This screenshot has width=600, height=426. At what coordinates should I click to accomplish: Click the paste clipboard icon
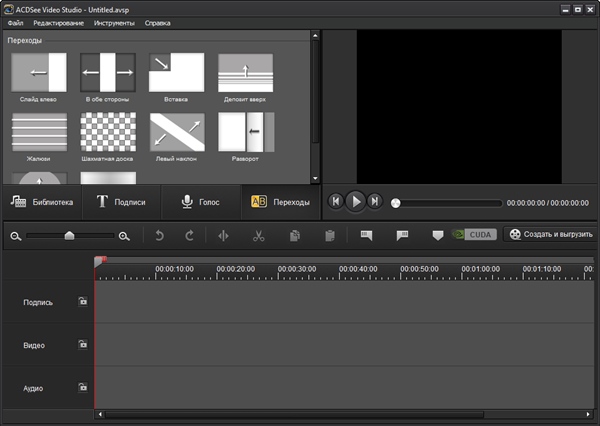pyautogui.click(x=329, y=235)
